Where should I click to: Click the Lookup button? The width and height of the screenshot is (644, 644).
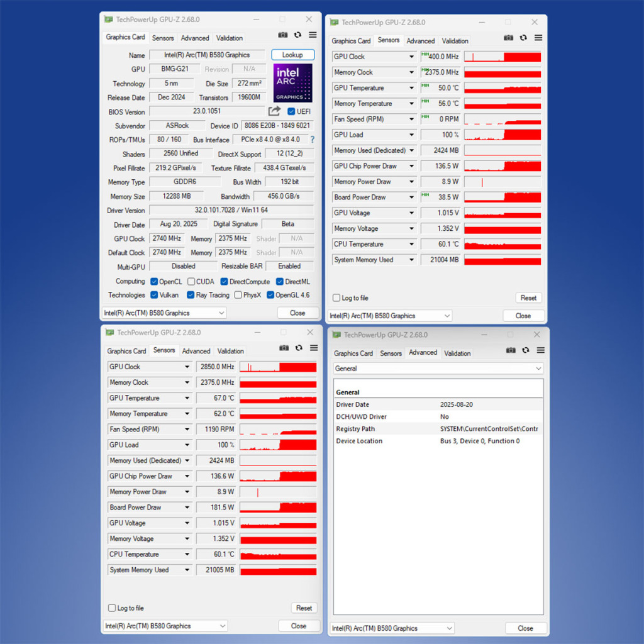292,55
